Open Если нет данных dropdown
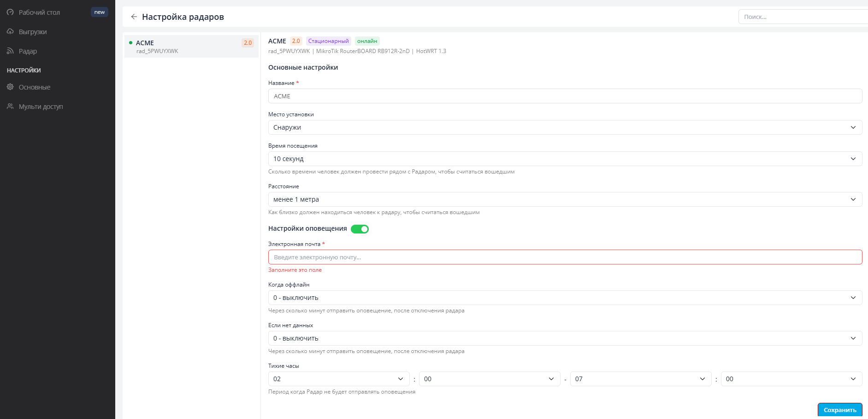Viewport: 868px width, 419px height. [x=565, y=338]
